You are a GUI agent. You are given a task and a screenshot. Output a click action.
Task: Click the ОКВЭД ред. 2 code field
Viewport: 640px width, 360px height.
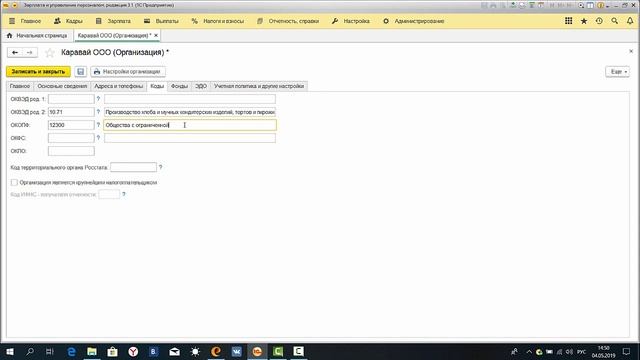point(71,112)
